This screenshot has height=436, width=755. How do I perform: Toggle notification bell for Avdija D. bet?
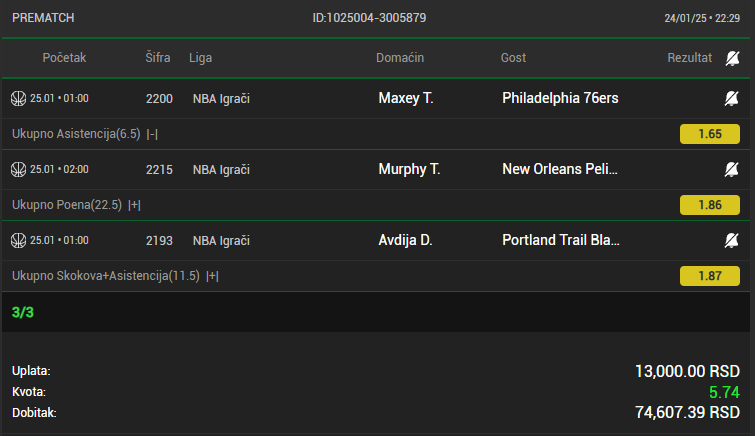tap(731, 240)
